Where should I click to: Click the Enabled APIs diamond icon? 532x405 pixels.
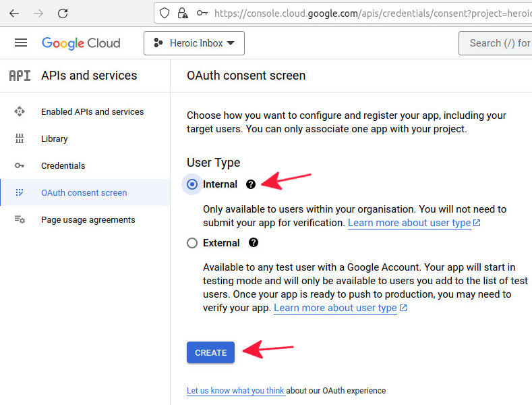[x=20, y=111]
